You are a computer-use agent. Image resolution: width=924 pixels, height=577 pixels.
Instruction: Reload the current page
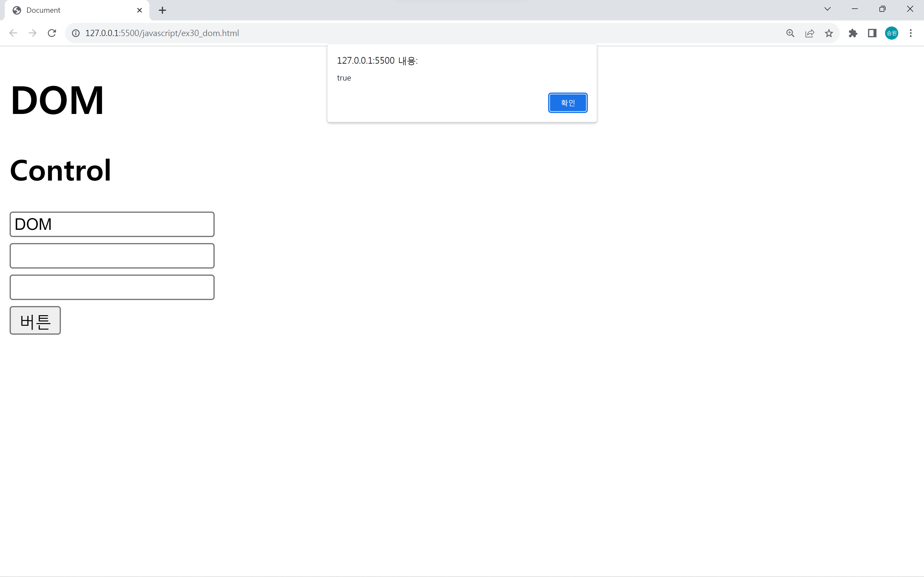[52, 33]
